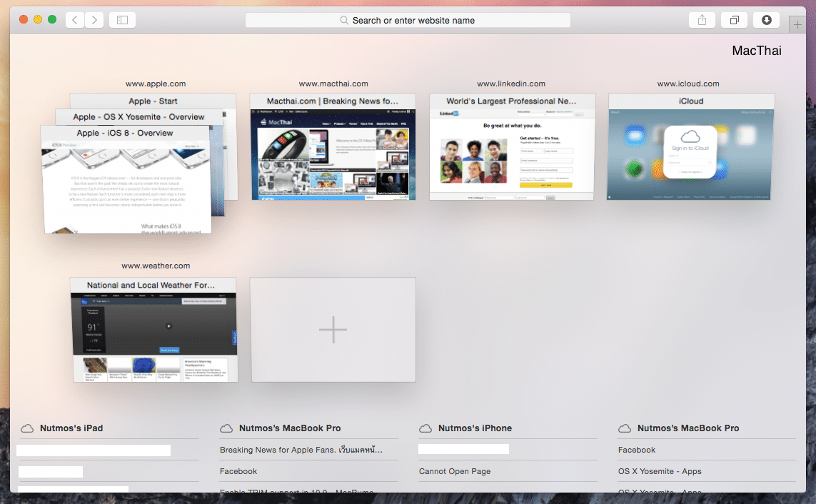Image resolution: width=816 pixels, height=504 pixels.
Task: Select Nutmos's iPad device header
Action: 71,428
